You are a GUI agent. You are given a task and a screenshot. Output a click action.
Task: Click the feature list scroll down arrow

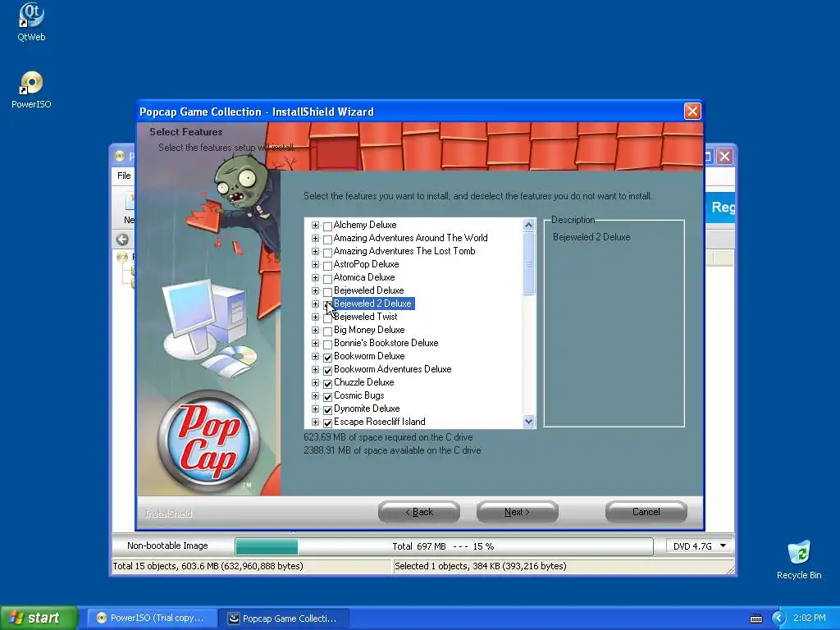529,421
